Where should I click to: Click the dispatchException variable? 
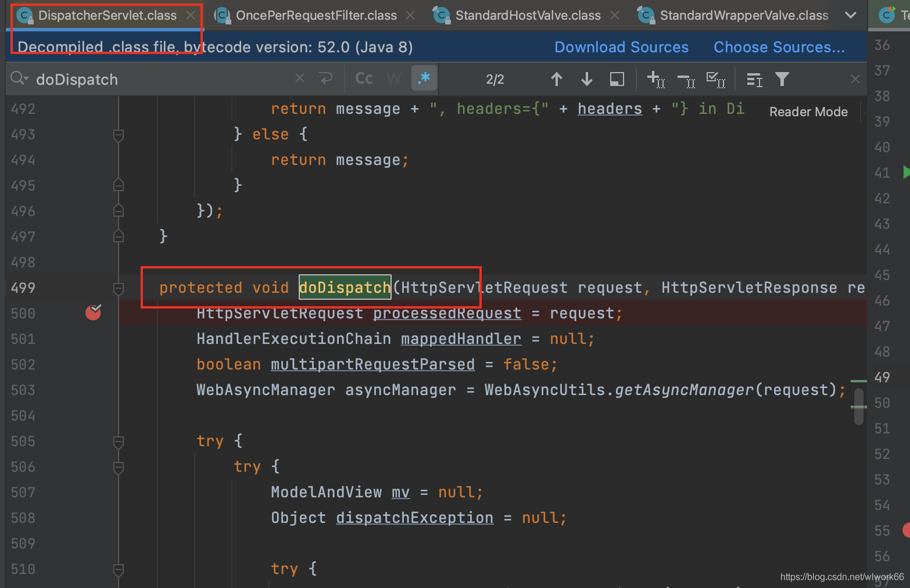pyautogui.click(x=414, y=518)
